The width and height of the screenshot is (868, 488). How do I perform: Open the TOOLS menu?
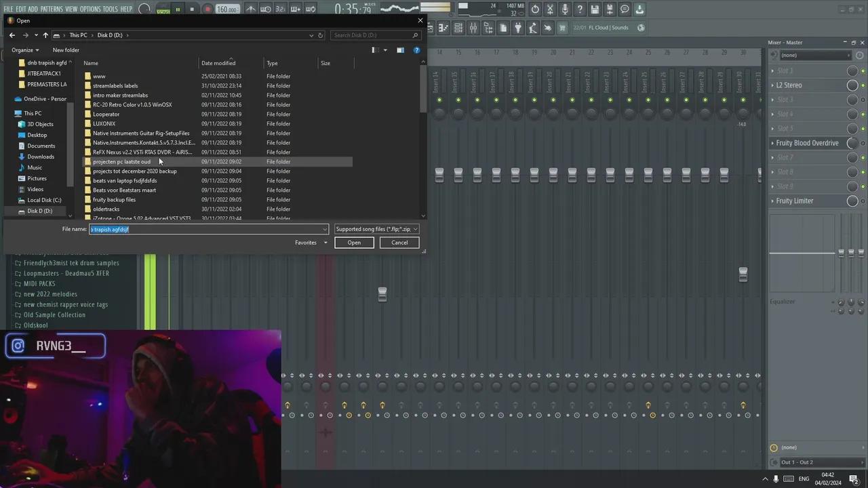[111, 9]
